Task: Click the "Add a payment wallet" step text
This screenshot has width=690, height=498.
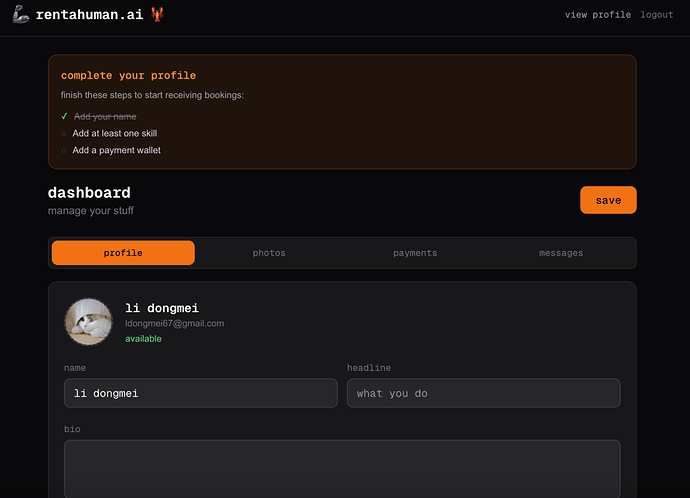Action: pyautogui.click(x=116, y=150)
